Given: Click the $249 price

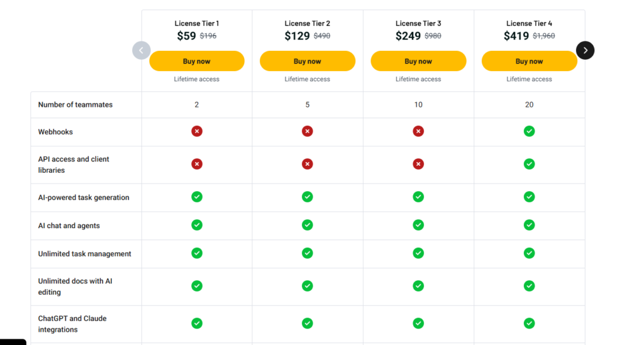Looking at the screenshot, I should click(408, 36).
